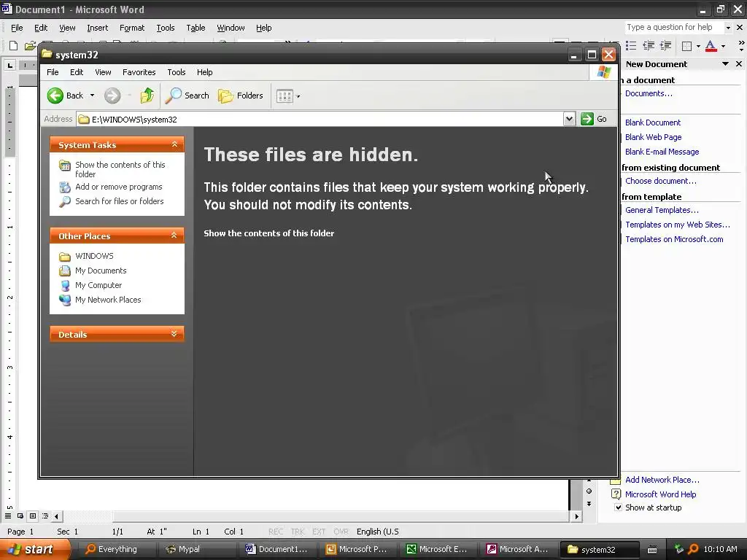Open My Documents in Other Places
Viewport: 747px width, 560px height.
(101, 271)
